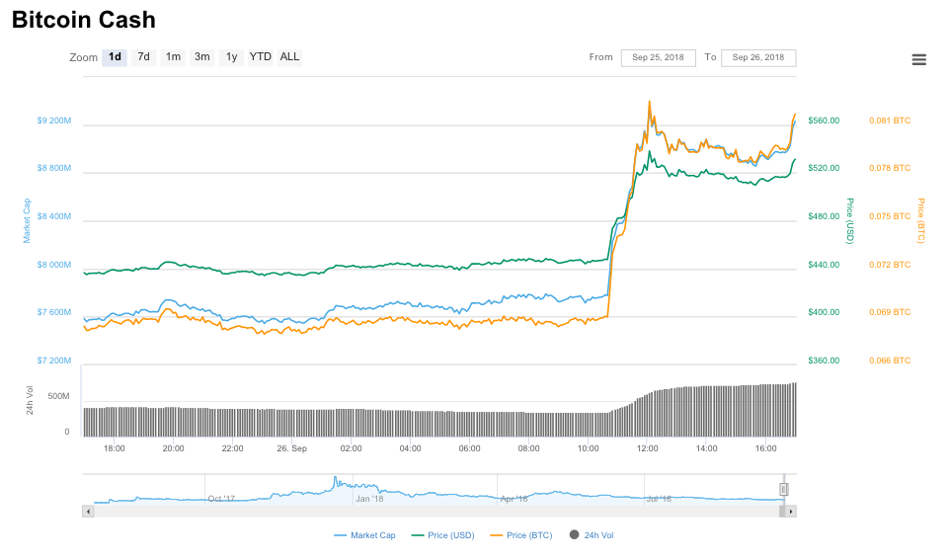The width and height of the screenshot is (949, 560).
Task: Click the 12:00 time axis label
Action: 647,448
